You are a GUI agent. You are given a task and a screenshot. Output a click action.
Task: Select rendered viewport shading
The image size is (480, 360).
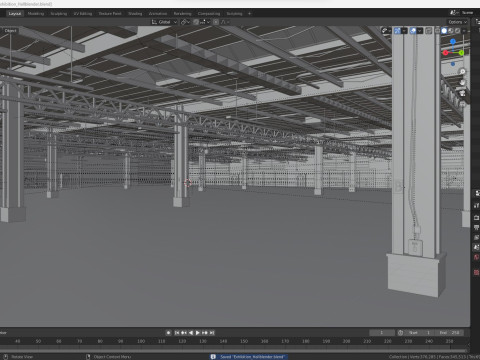tap(457, 31)
